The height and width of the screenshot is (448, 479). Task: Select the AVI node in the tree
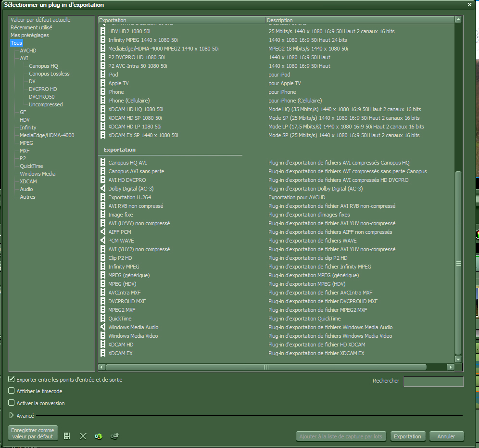(x=24, y=58)
